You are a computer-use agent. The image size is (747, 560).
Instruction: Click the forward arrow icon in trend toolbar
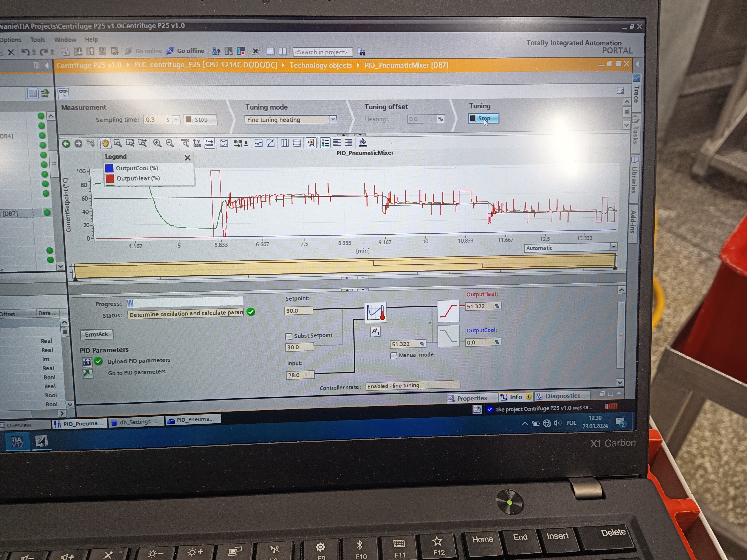[78, 143]
